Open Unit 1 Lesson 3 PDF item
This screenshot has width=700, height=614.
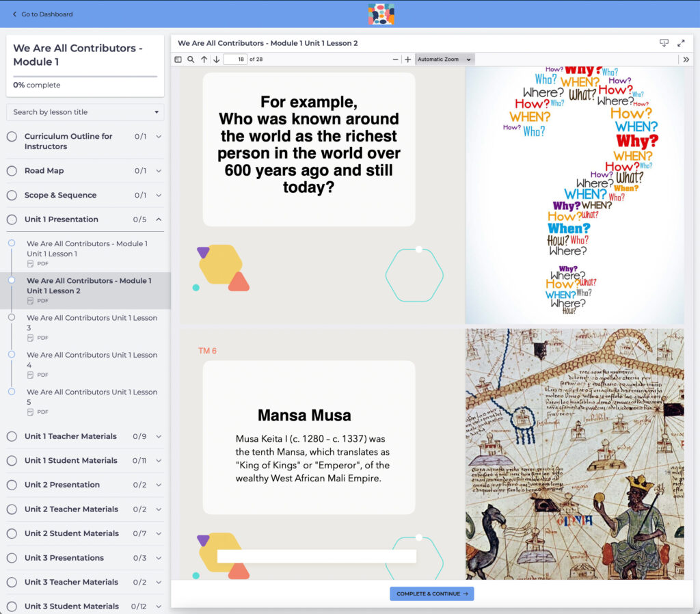(92, 323)
